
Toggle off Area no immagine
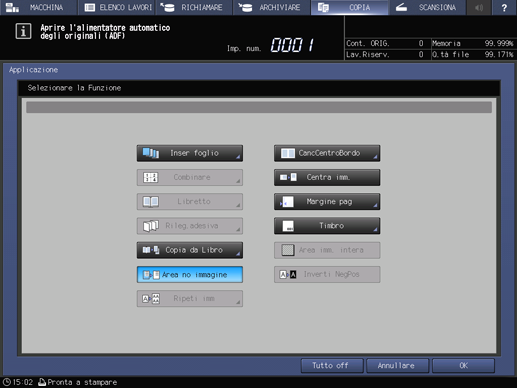point(190,274)
